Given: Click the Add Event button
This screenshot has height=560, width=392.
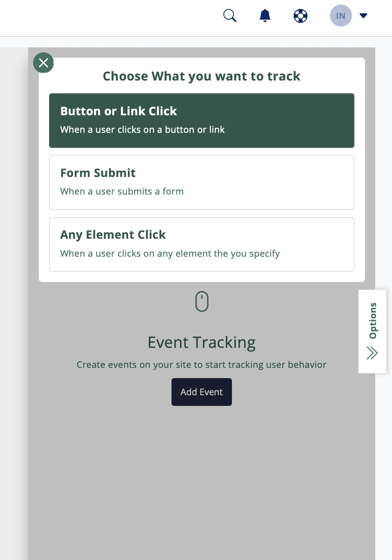Looking at the screenshot, I should tap(202, 392).
